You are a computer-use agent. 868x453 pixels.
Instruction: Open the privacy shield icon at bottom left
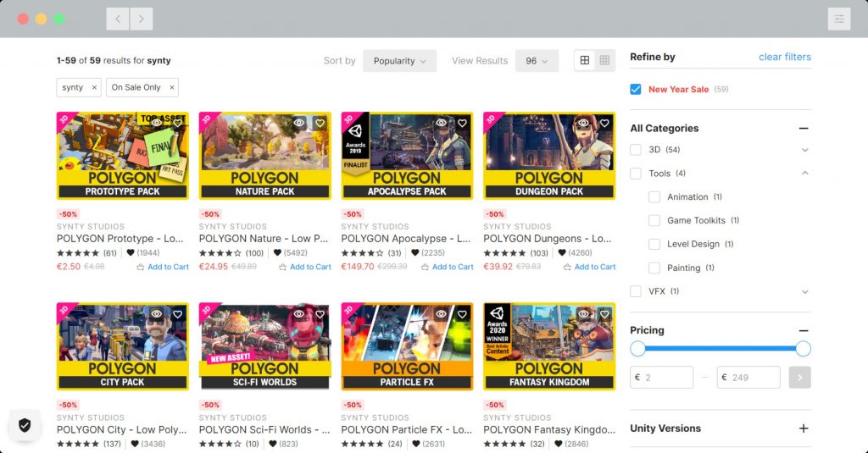25,425
